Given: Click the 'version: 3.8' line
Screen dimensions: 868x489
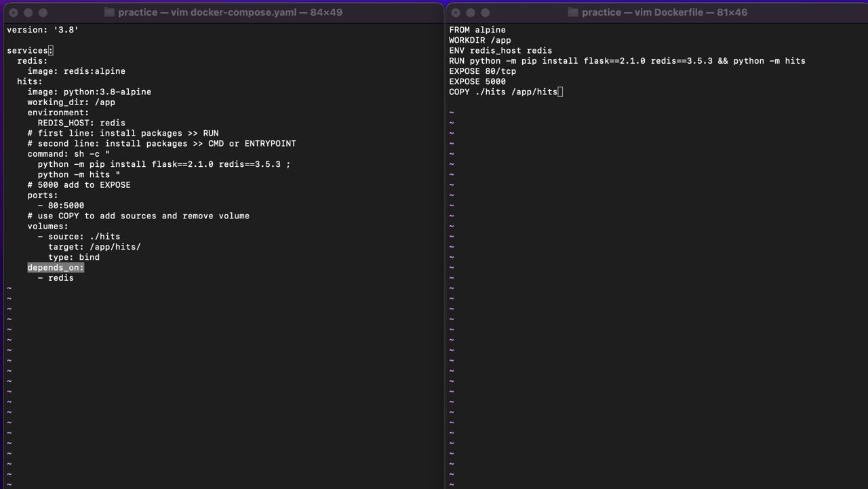Looking at the screenshot, I should (43, 30).
